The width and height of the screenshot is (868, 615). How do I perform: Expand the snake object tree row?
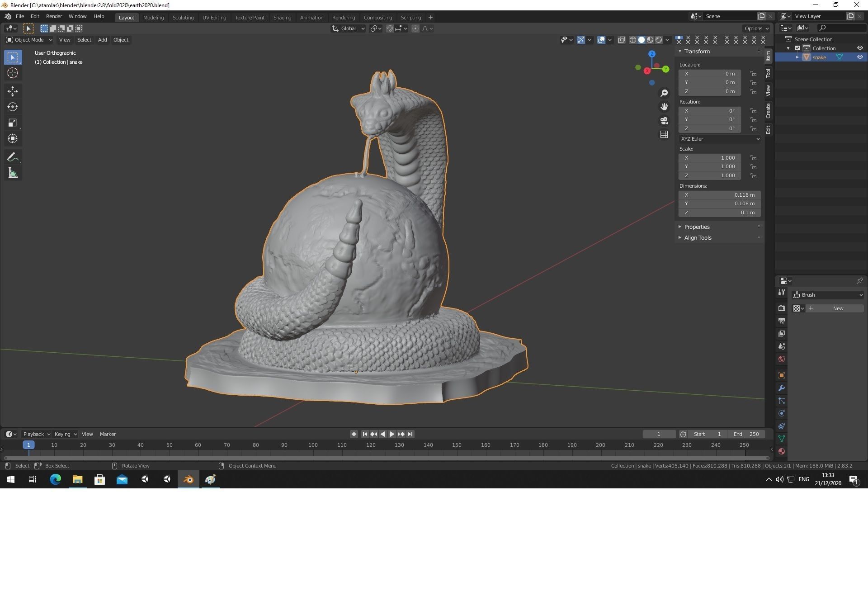coord(797,57)
